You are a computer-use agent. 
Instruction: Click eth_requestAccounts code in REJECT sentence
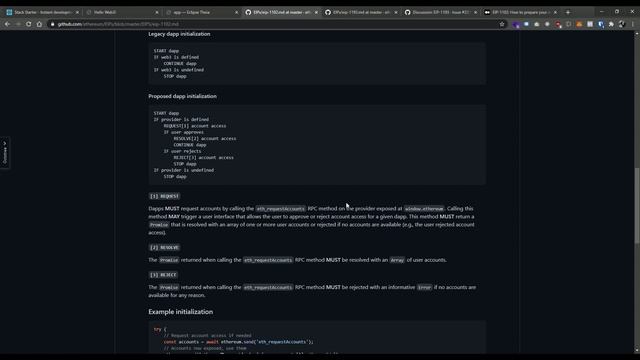(268, 287)
